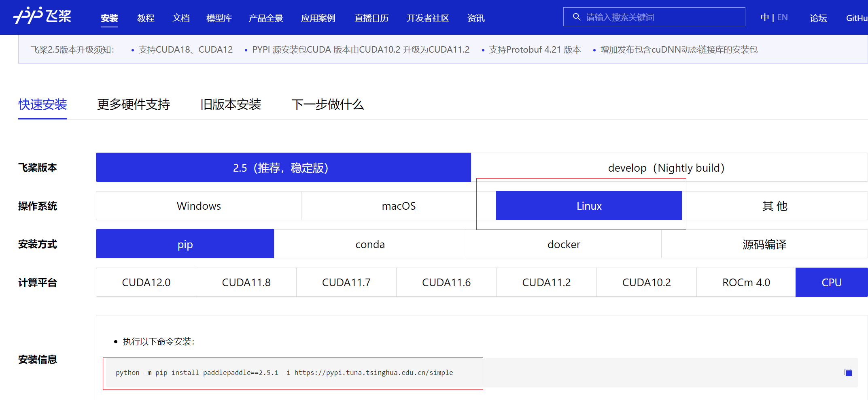Image resolution: width=868 pixels, height=400 pixels.
Task: Choose CUDA12.0 compute platform
Action: pyautogui.click(x=146, y=282)
